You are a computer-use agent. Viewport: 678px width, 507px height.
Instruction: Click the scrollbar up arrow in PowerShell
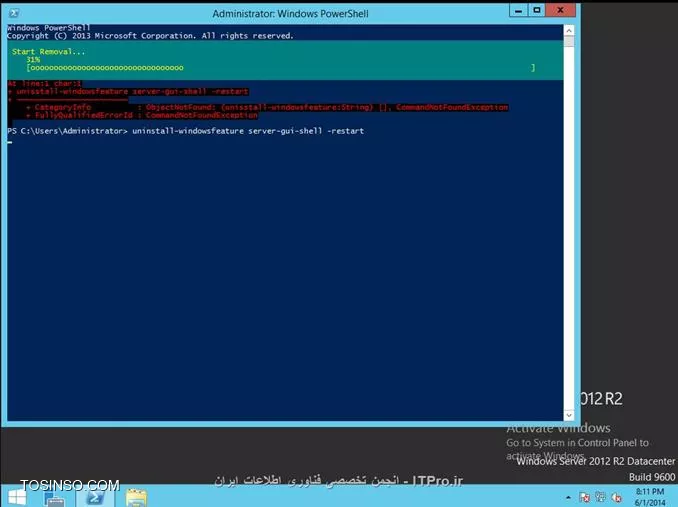coord(569,31)
